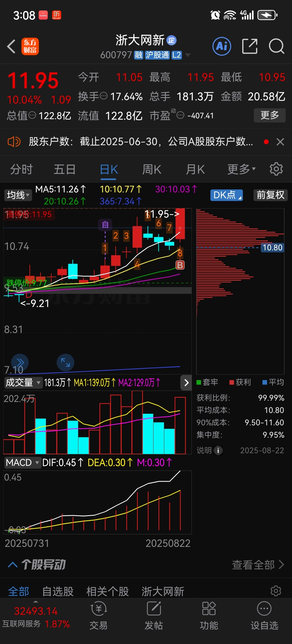Tap the 平均成本 10.80 value
Screen dimensions: 292x644
[x=274, y=410]
